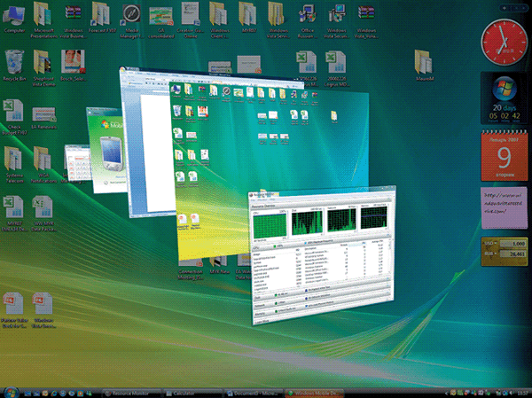Switch to Document3 Microsoft Word taskbar button
532x398 pixels.
[x=253, y=394]
